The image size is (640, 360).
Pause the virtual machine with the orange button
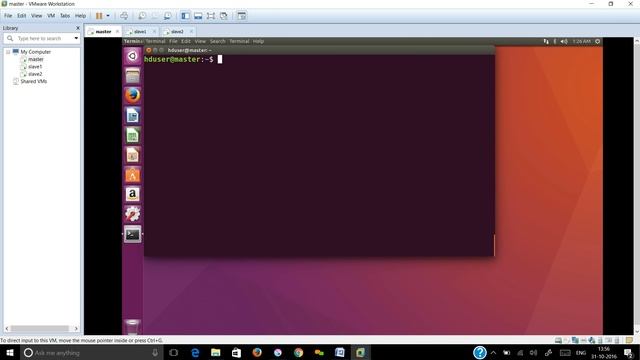pos(99,16)
